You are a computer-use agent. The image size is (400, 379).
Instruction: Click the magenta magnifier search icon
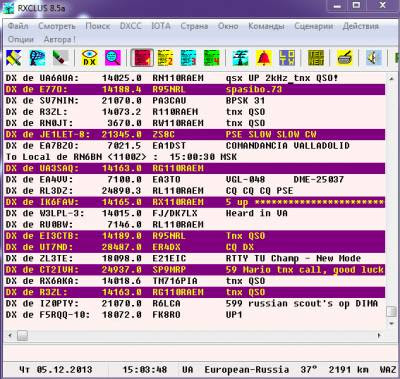click(113, 58)
